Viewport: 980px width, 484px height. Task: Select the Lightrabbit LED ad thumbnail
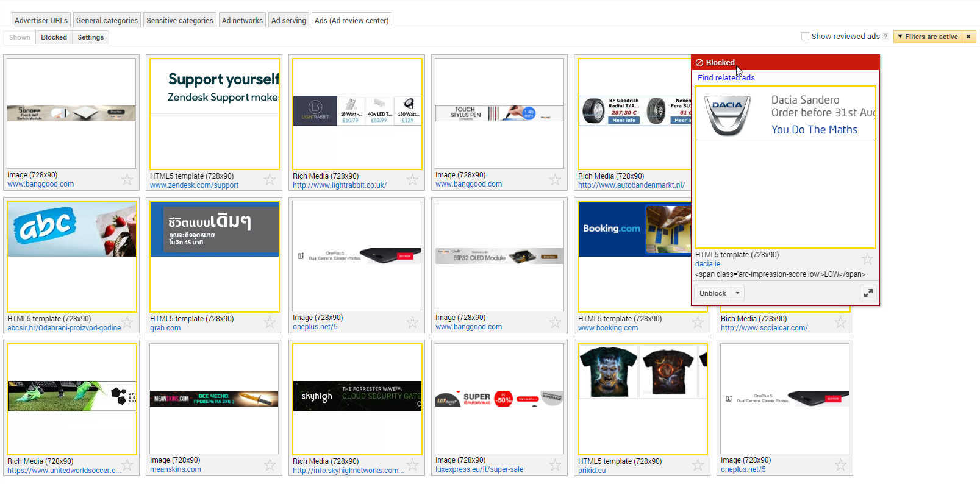[357, 114]
